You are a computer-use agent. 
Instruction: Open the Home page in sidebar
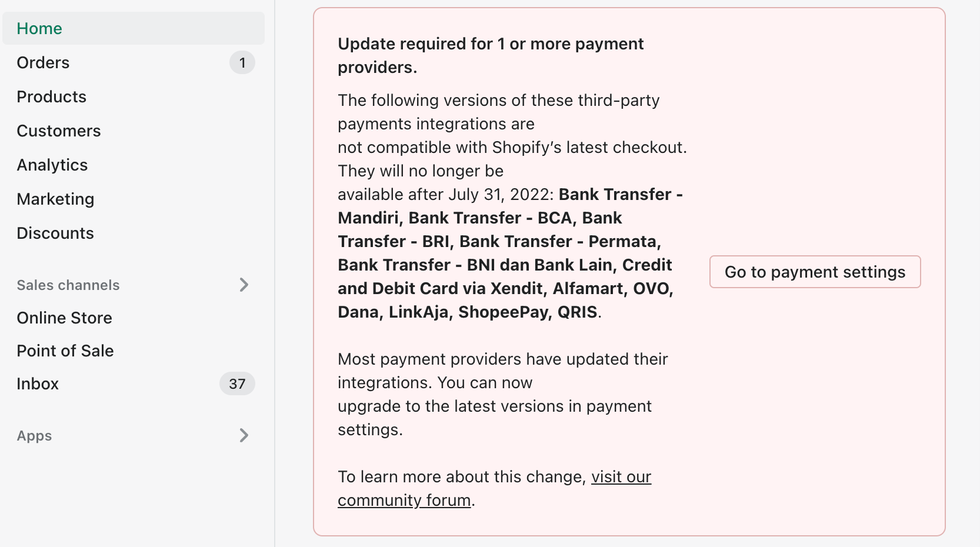(x=39, y=28)
